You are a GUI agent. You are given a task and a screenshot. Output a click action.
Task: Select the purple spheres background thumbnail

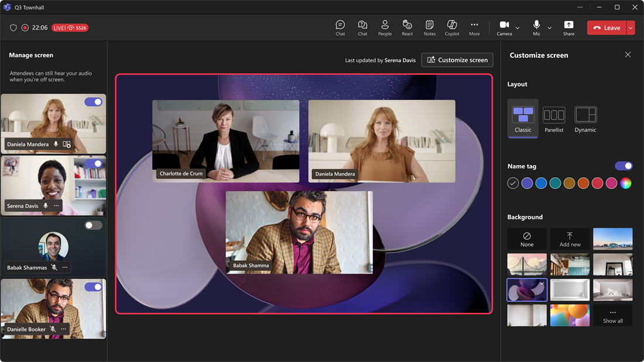click(x=527, y=289)
